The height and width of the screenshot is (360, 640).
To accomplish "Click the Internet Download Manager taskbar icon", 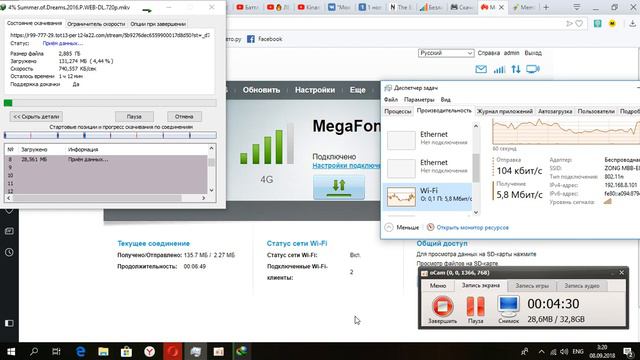I will pos(242,351).
